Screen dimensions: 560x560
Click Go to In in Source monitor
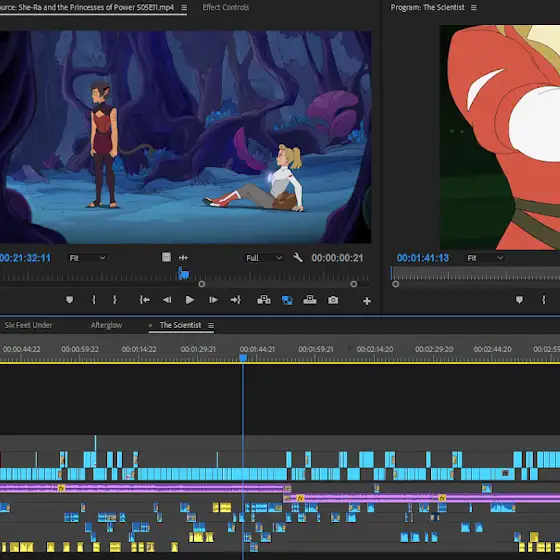pos(144,300)
